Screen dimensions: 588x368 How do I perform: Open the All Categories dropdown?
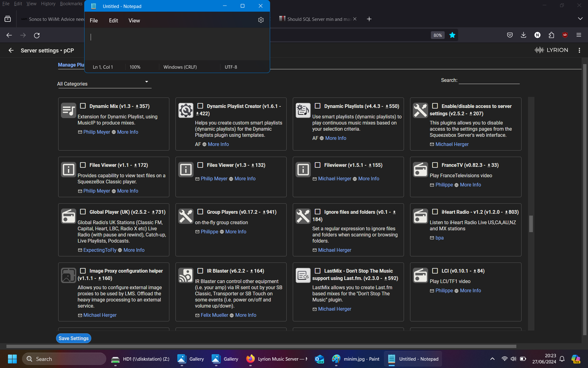coord(104,83)
